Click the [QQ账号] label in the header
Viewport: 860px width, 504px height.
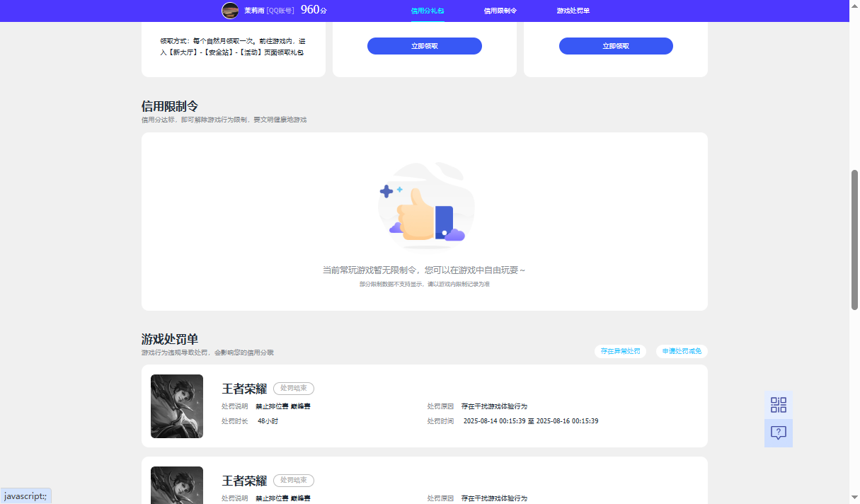(280, 11)
